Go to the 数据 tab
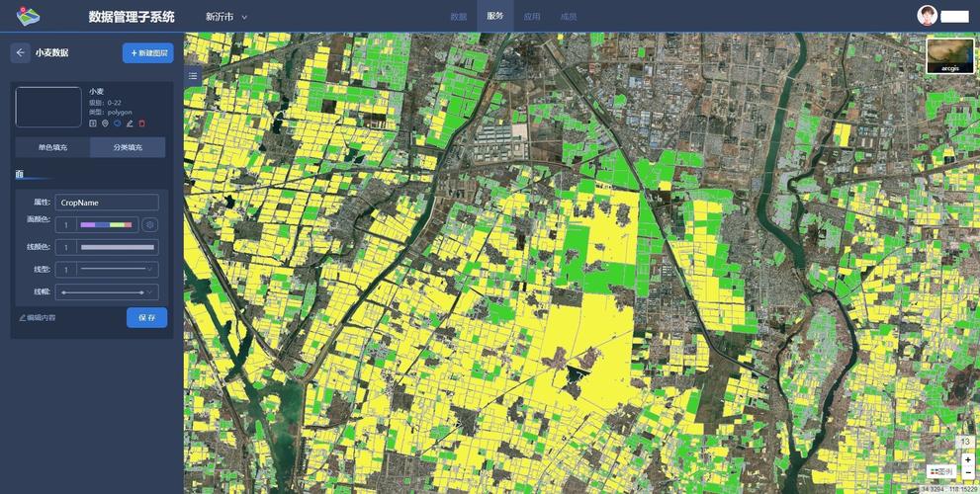The height and width of the screenshot is (494, 980). point(458,17)
